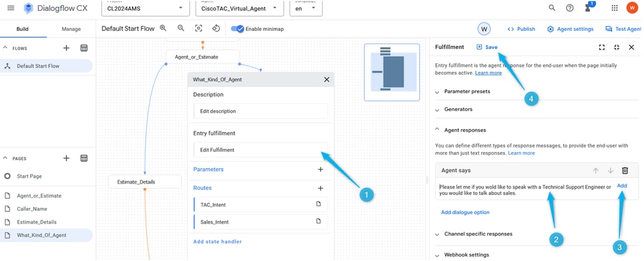Move Agent says response down
This screenshot has height=261, width=644.
[x=610, y=170]
